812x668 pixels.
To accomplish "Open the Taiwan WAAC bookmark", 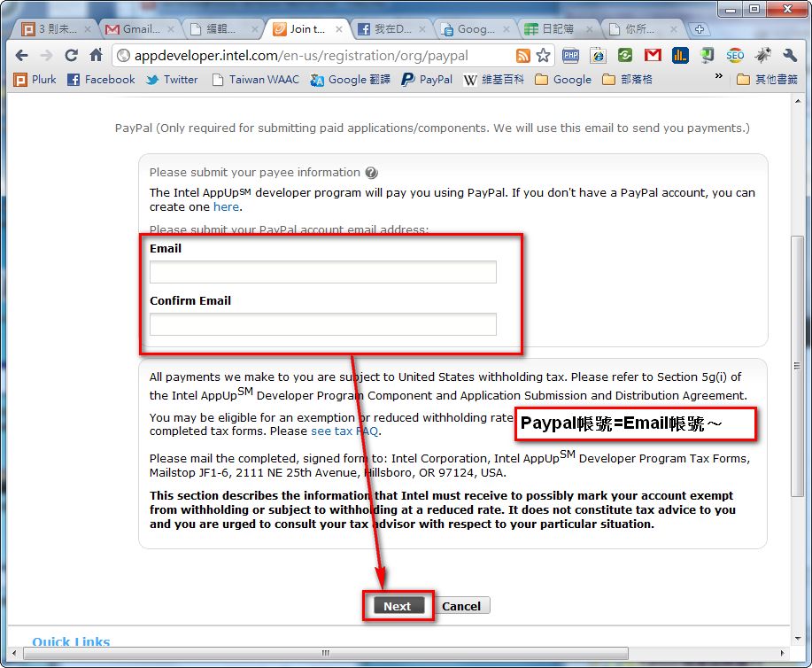I will (256, 80).
